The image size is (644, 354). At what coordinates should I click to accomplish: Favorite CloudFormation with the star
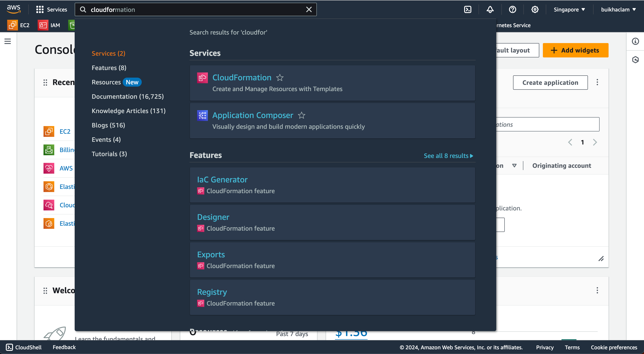click(280, 78)
